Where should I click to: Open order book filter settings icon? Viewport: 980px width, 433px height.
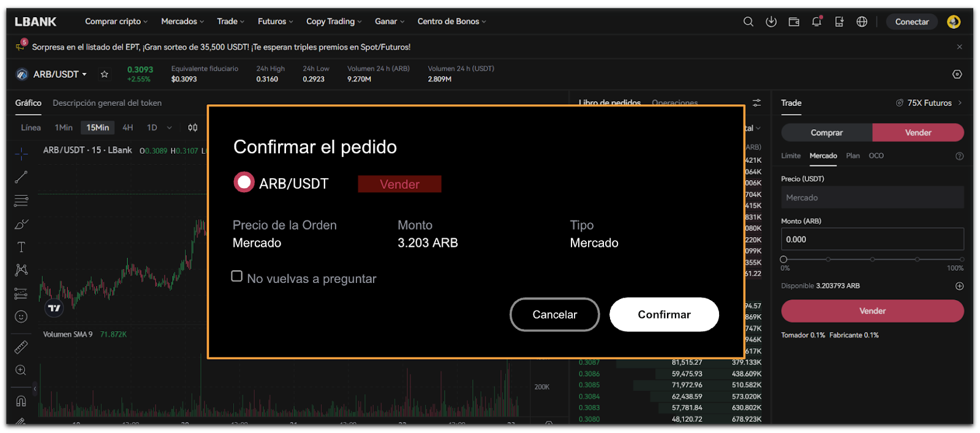(757, 103)
